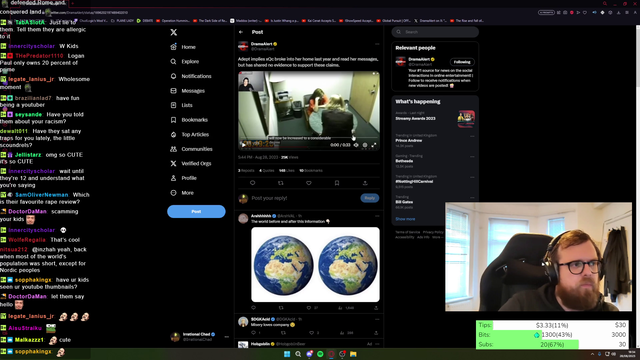Play the embedded video
640x360 pixels.
click(x=244, y=145)
